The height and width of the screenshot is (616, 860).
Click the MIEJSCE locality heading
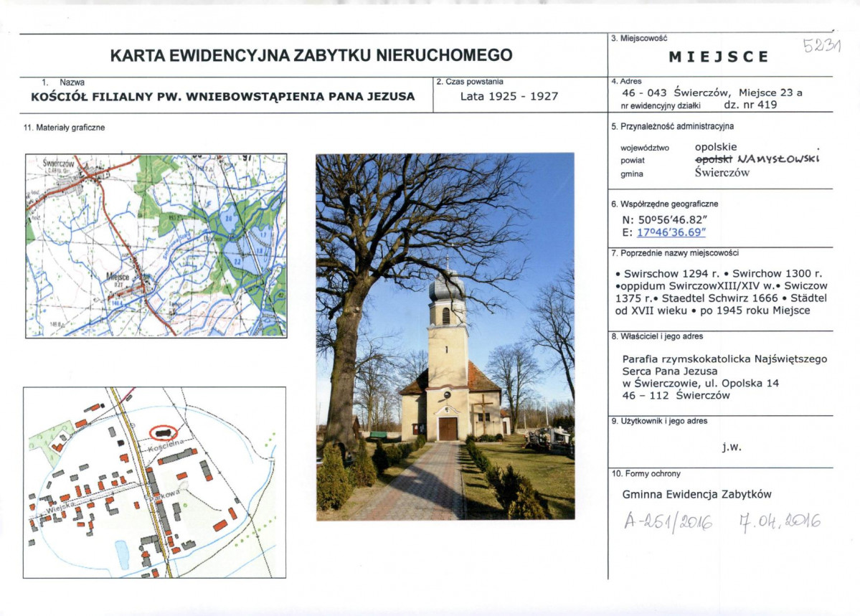(x=719, y=57)
